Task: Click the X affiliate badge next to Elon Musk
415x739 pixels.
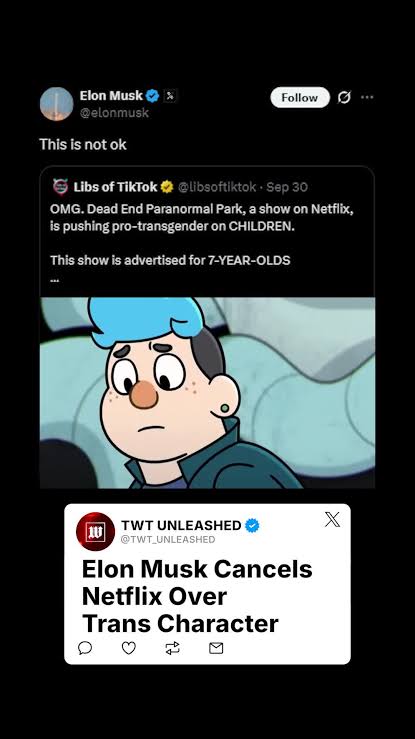Action: point(170,96)
